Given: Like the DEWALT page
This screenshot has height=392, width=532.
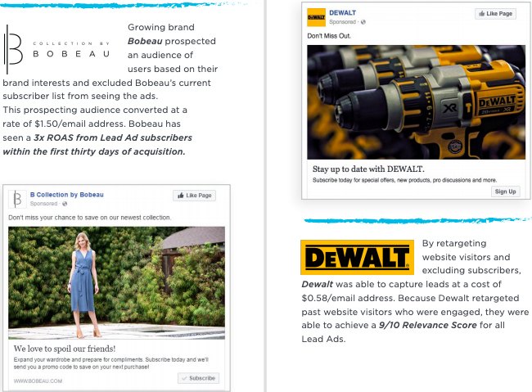Looking at the screenshot, I should [495, 14].
